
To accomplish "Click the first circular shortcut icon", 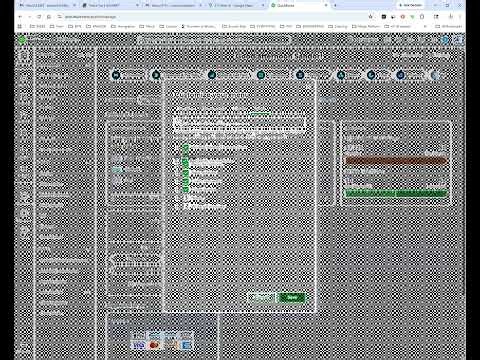I will (x=116, y=75).
